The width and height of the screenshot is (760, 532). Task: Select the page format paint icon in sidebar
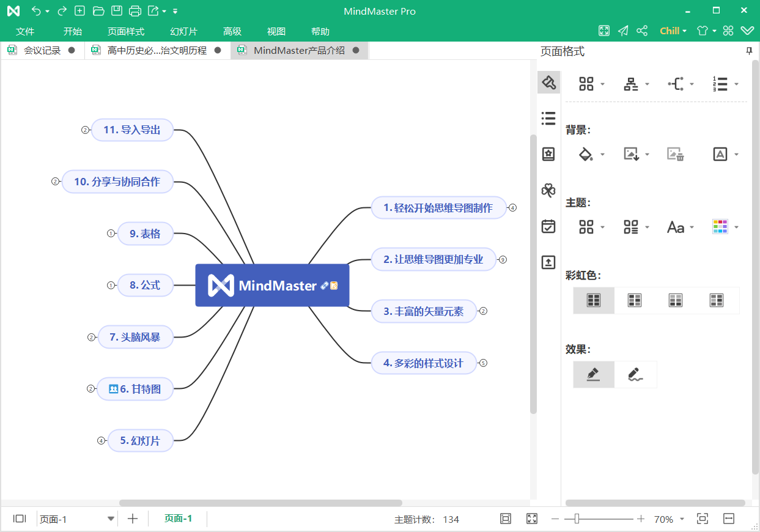[548, 83]
